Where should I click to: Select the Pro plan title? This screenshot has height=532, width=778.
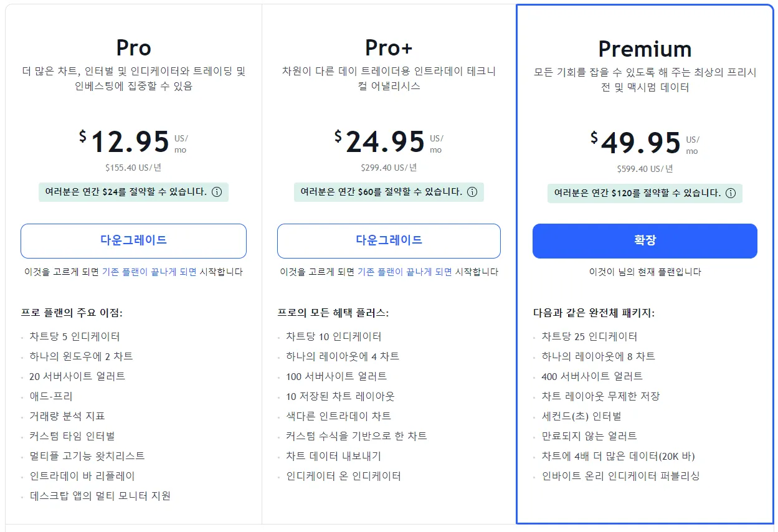[x=133, y=48]
